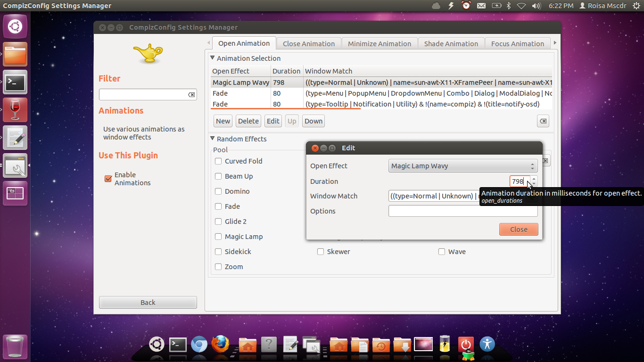Screen dimensions: 644x362
Task: Open the Workspace Switcher in the launcher
Action: coord(15,193)
